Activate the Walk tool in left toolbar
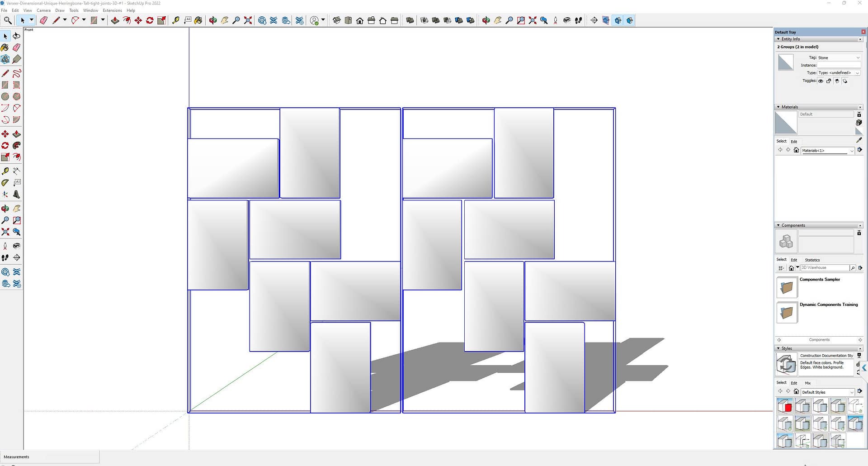Image resolution: width=868 pixels, height=466 pixels. pos(5,258)
